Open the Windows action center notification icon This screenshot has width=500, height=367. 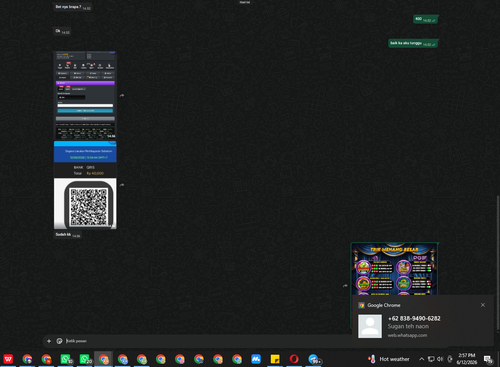click(488, 359)
